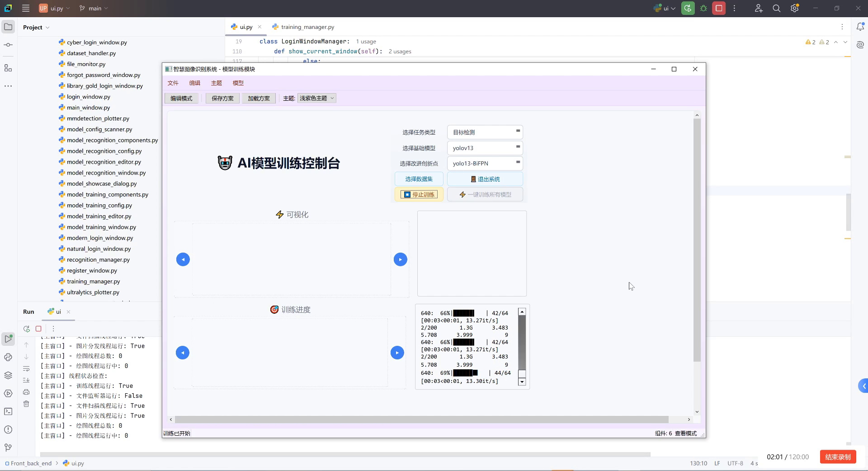Image resolution: width=868 pixels, height=471 pixels.
Task: Rerun the ui run configuration
Action: coord(26,329)
